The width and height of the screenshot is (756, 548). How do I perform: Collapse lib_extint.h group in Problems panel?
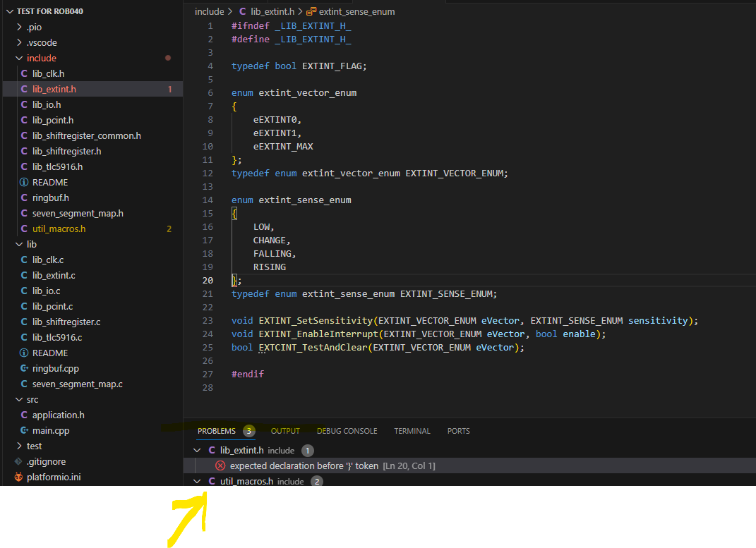197,450
